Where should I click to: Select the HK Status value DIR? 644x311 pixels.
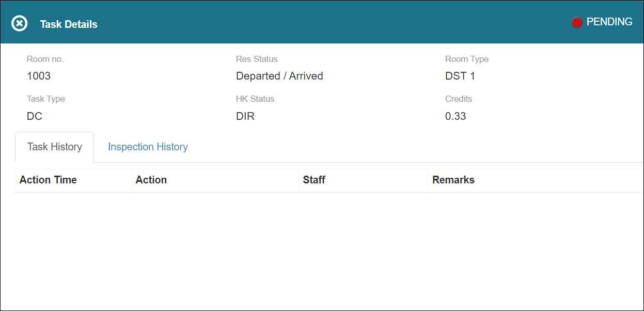click(245, 116)
